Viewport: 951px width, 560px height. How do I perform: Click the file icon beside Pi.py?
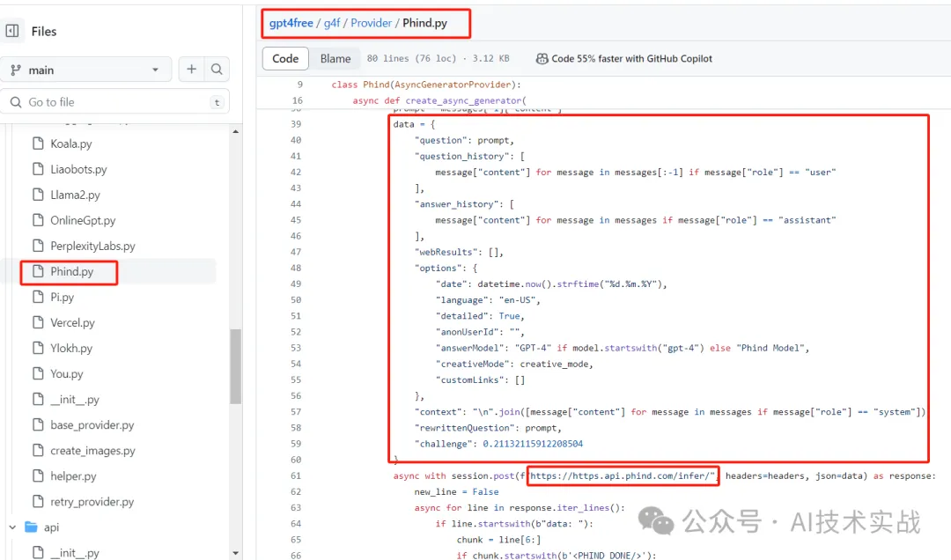click(x=38, y=297)
